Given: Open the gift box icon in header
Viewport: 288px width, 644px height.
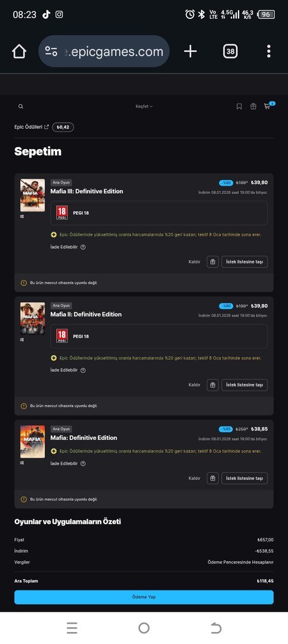Looking at the screenshot, I should click(x=253, y=106).
